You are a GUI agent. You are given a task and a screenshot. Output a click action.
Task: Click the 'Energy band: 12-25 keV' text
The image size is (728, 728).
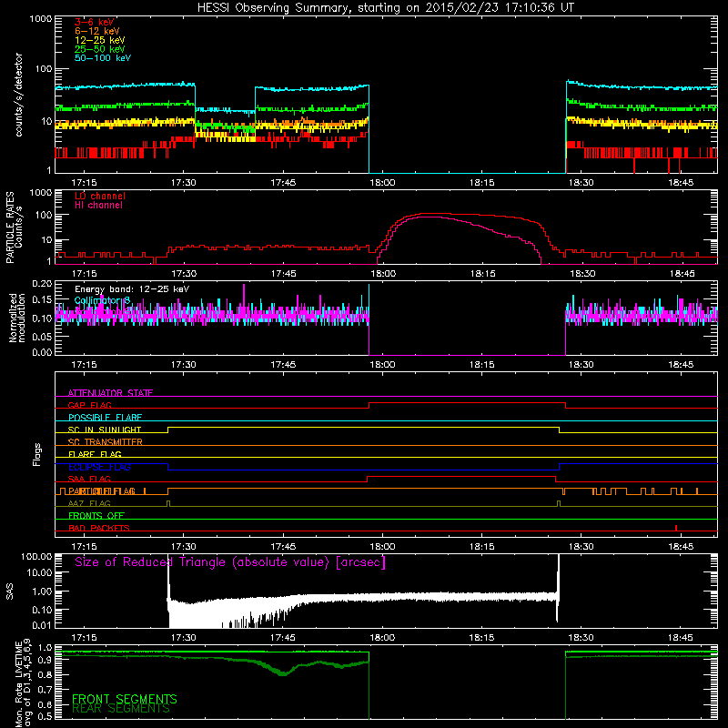(x=132, y=289)
